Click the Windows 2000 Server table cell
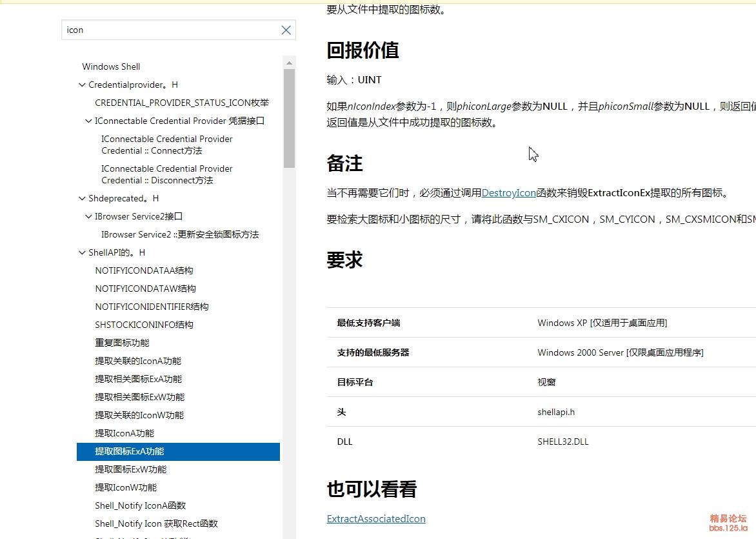Screen dimensions: 756x539 tap(621, 352)
